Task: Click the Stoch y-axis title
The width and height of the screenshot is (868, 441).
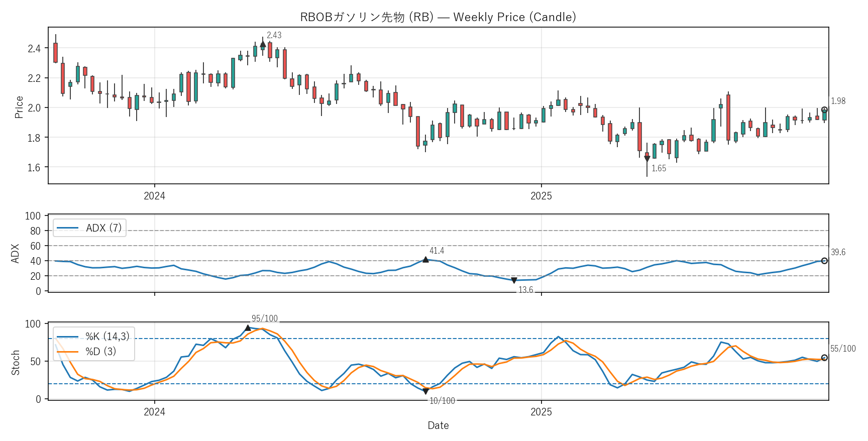Action: 16,362
